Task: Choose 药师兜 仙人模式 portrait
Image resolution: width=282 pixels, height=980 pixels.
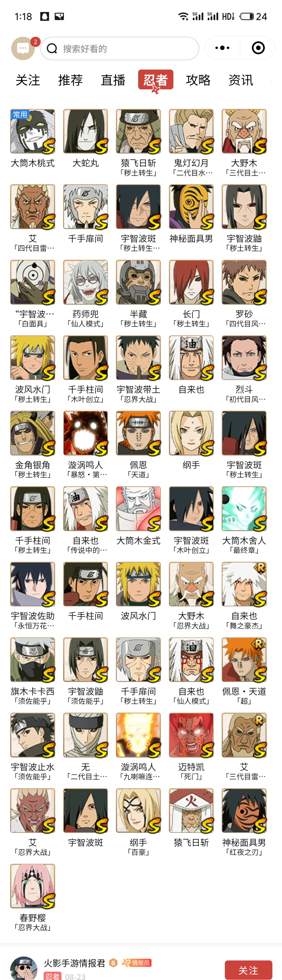Action: point(85,282)
